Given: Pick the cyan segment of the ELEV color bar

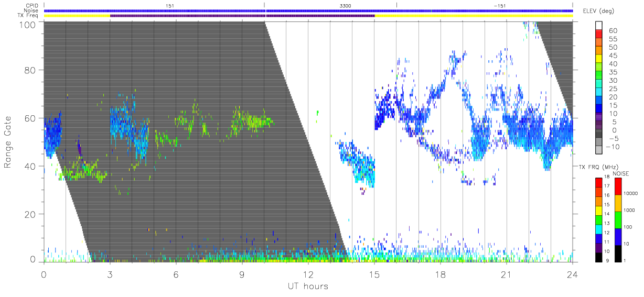Looking at the screenshot, I should [x=599, y=93].
